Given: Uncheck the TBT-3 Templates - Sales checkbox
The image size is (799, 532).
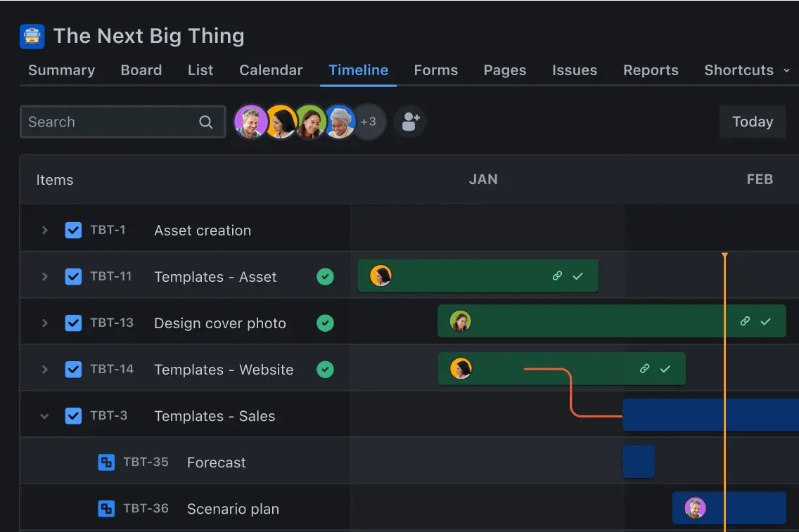Looking at the screenshot, I should click(x=73, y=415).
